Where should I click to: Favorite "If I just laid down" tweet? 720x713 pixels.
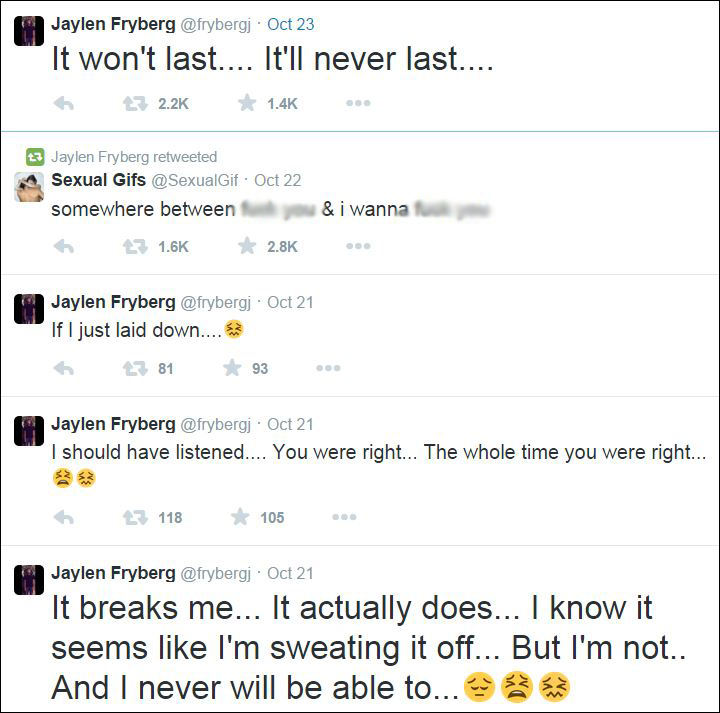pyautogui.click(x=232, y=368)
